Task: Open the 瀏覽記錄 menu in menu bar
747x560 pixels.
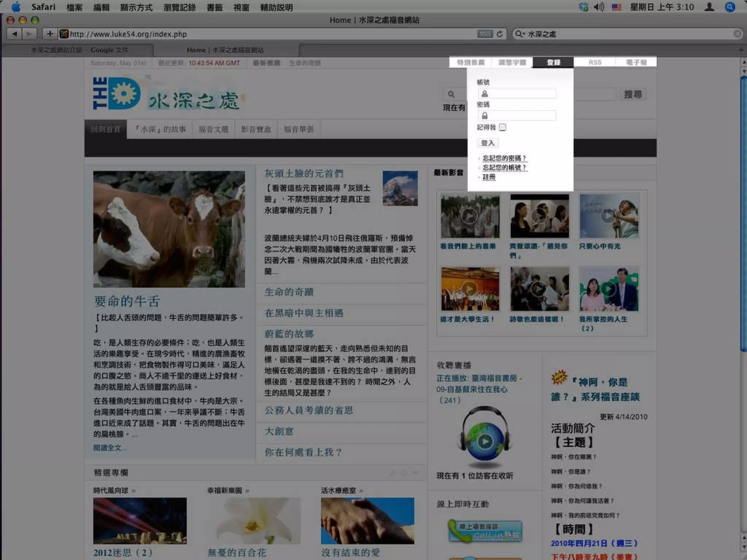Action: (x=179, y=7)
